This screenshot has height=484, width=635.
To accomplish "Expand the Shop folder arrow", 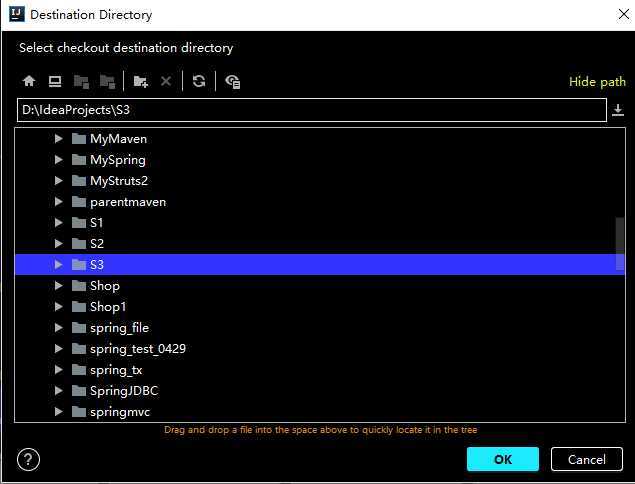I will point(58,286).
